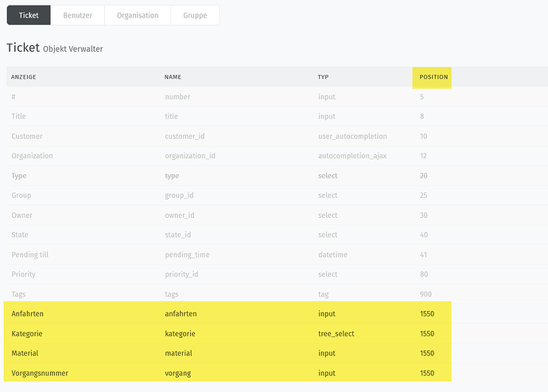Open the Organisation tab
Screen dimensions: 548x392
coord(138,15)
